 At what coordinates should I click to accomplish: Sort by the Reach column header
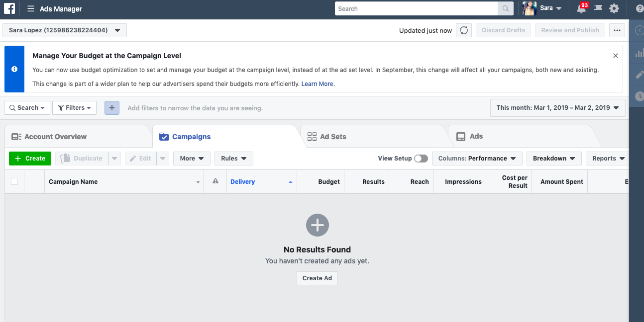411,182
